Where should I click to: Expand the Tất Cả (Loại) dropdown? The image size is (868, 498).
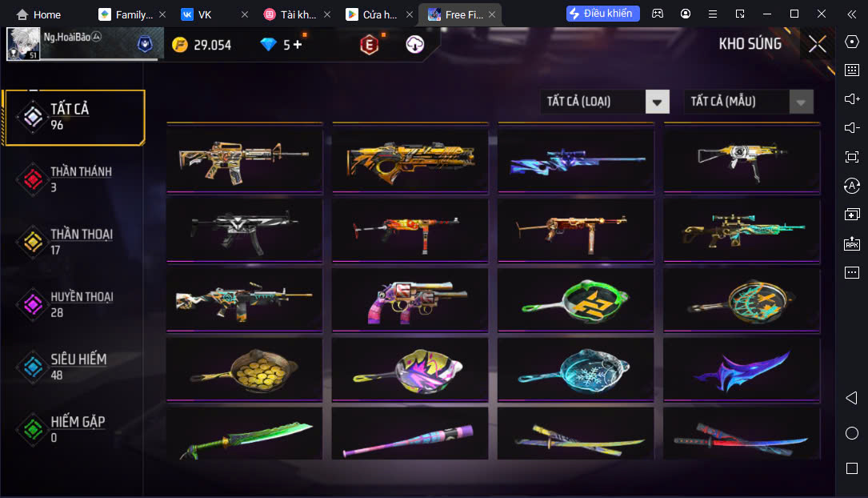point(657,102)
